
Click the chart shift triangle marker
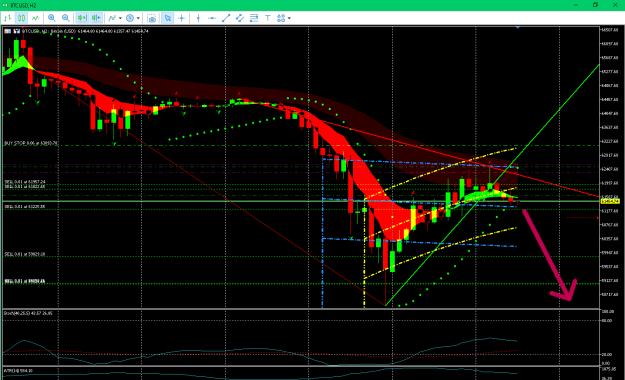pyautogui.click(x=517, y=28)
